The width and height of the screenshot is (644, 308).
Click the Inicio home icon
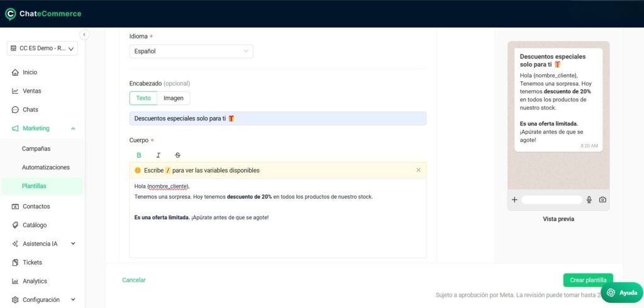[15, 72]
